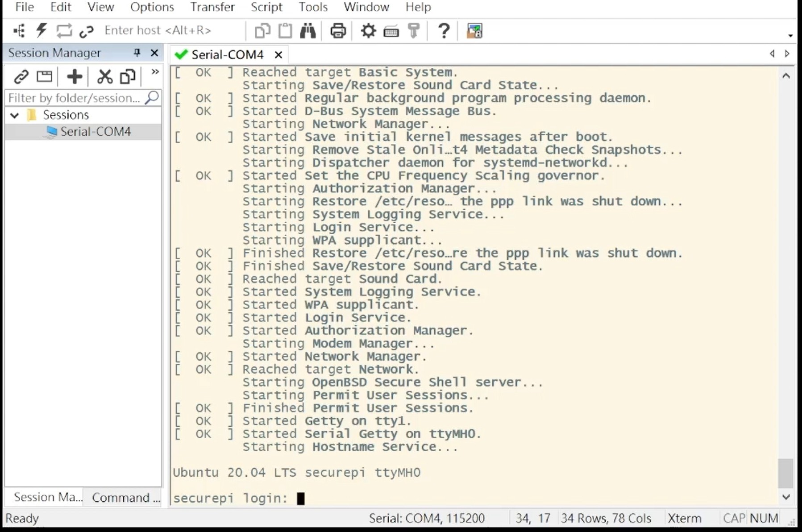
Task: Print the session with the printer icon
Action: (338, 30)
